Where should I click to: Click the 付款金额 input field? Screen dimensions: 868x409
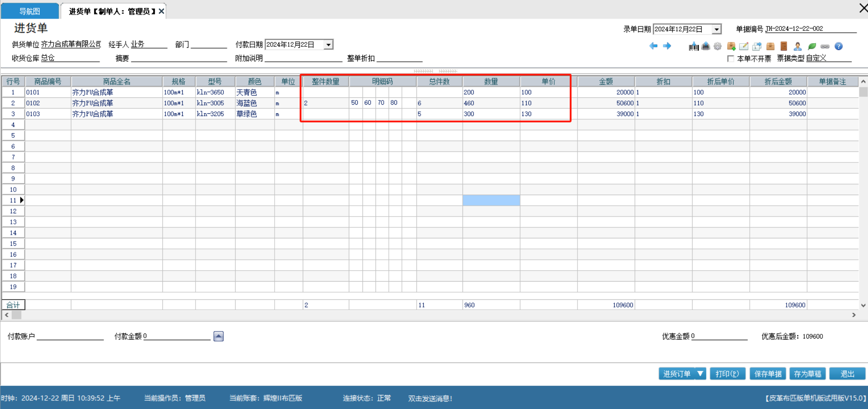click(x=177, y=336)
